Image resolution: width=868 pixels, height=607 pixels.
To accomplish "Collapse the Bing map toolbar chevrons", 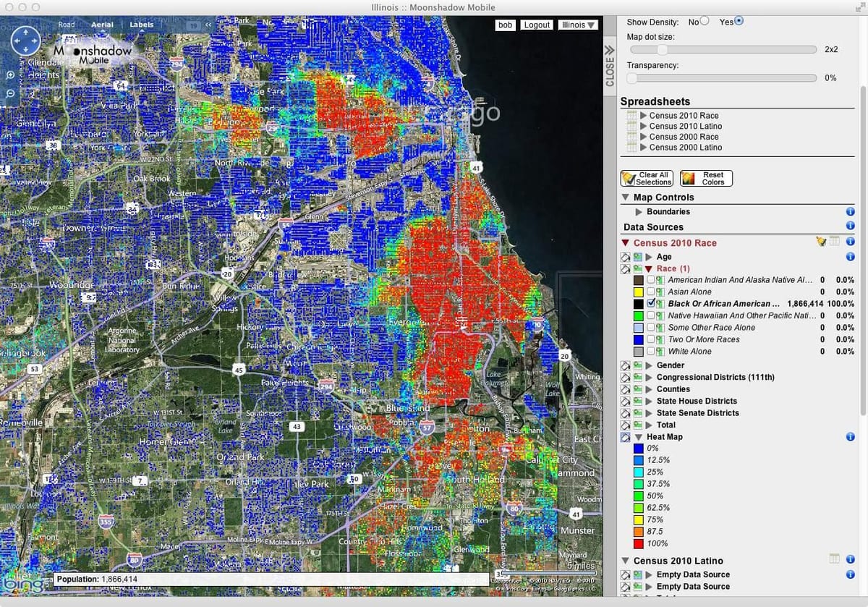I will [x=209, y=25].
